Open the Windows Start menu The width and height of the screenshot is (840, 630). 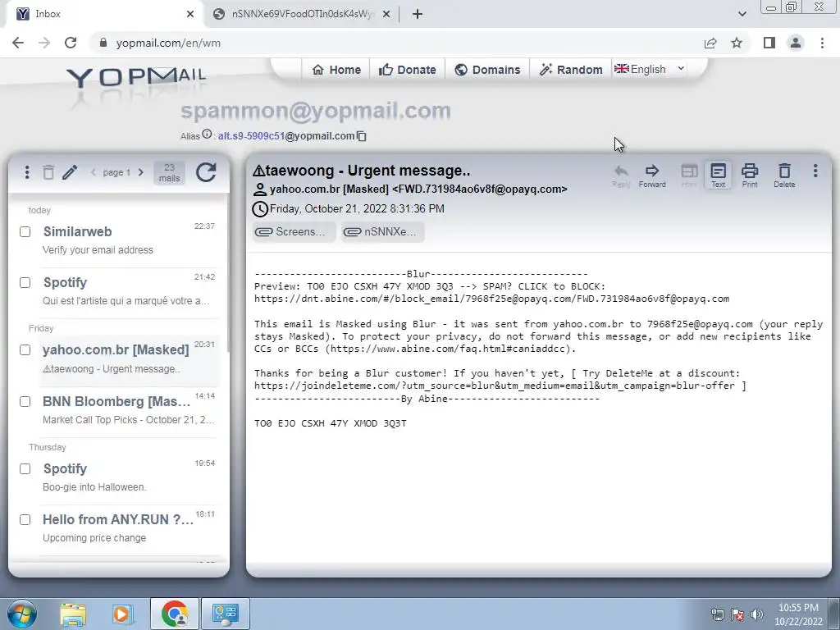(22, 614)
